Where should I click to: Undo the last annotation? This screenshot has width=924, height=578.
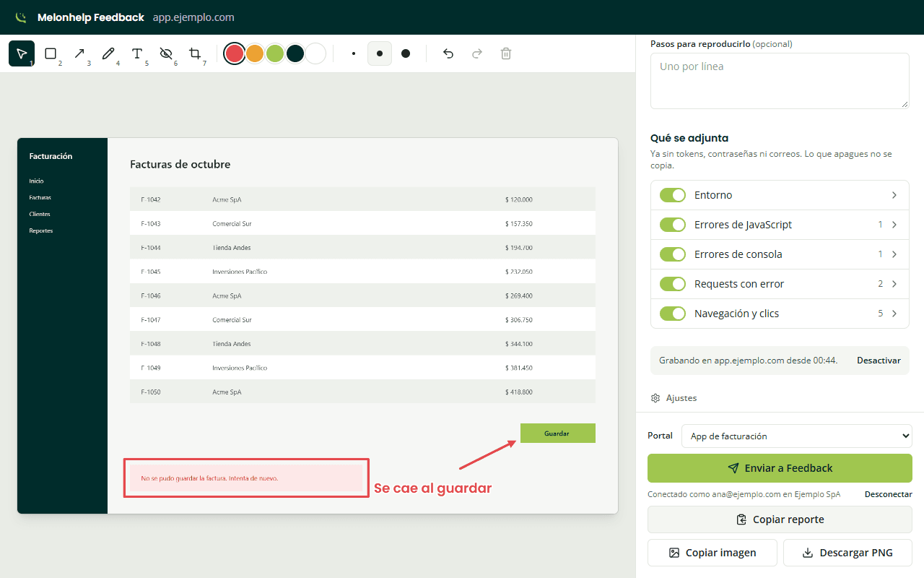[x=448, y=53]
